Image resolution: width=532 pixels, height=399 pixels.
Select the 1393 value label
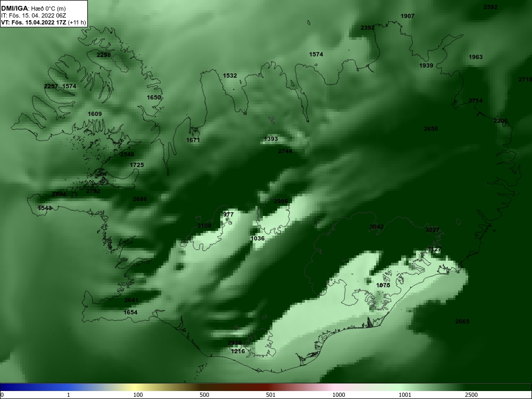click(x=271, y=139)
